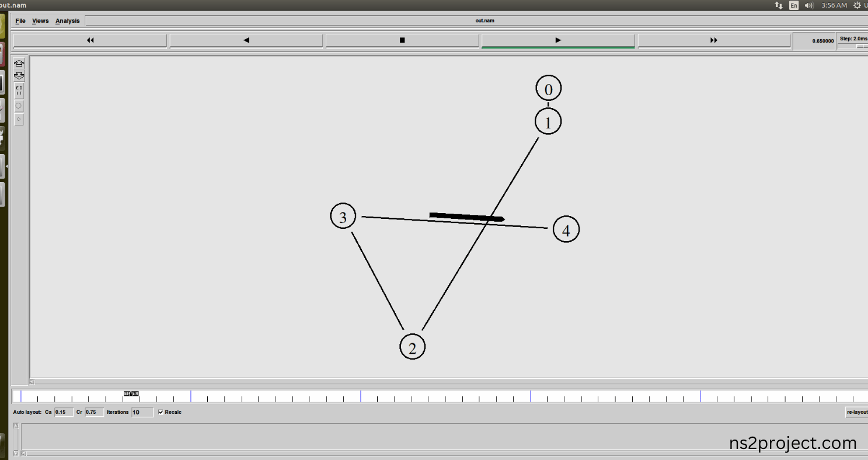Play the animation backward

(x=246, y=40)
